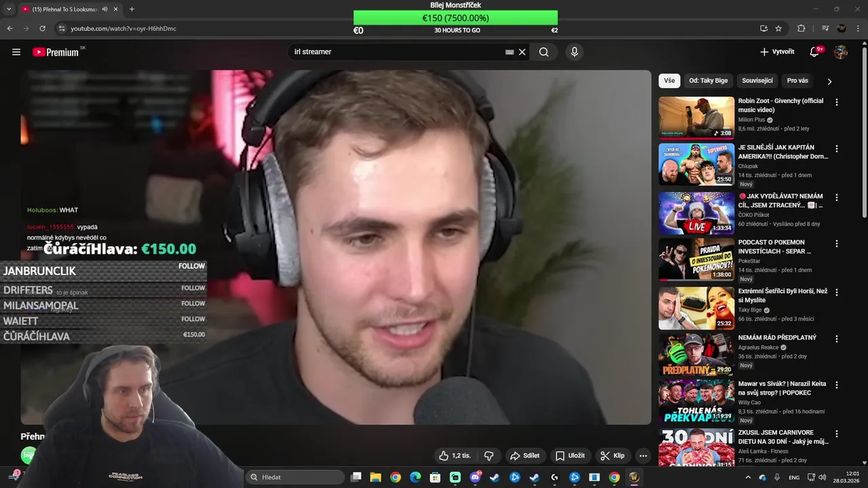Dislike the video

488,455
